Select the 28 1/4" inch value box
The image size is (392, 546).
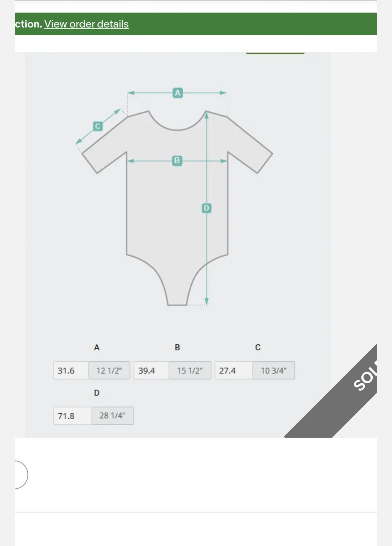pos(112,416)
